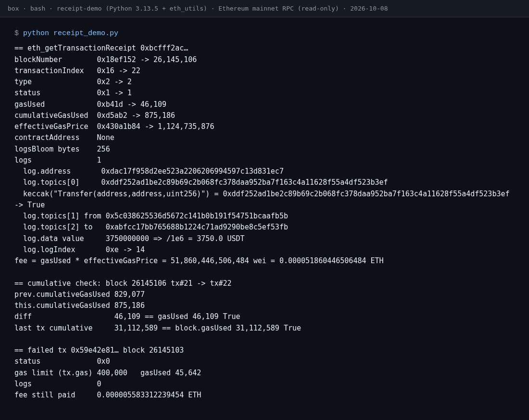This screenshot has width=529, height=420.
Task: Click the "transactionIndex" field label
Action: [49, 71]
